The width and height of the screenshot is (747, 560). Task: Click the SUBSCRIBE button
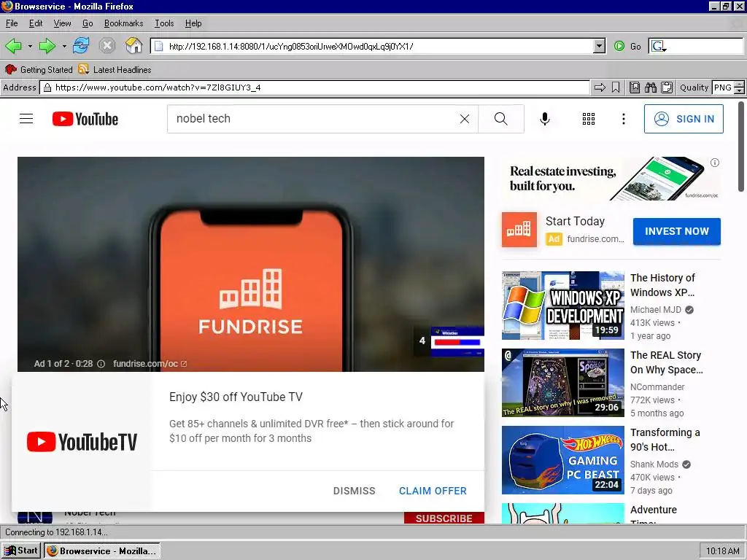click(444, 518)
